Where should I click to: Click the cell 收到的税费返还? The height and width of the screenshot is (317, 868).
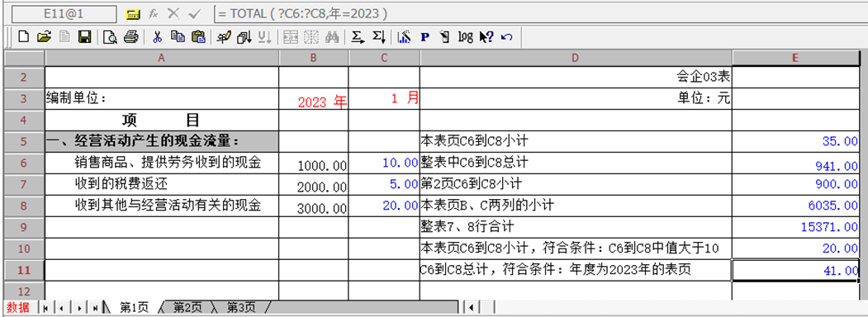162,184
